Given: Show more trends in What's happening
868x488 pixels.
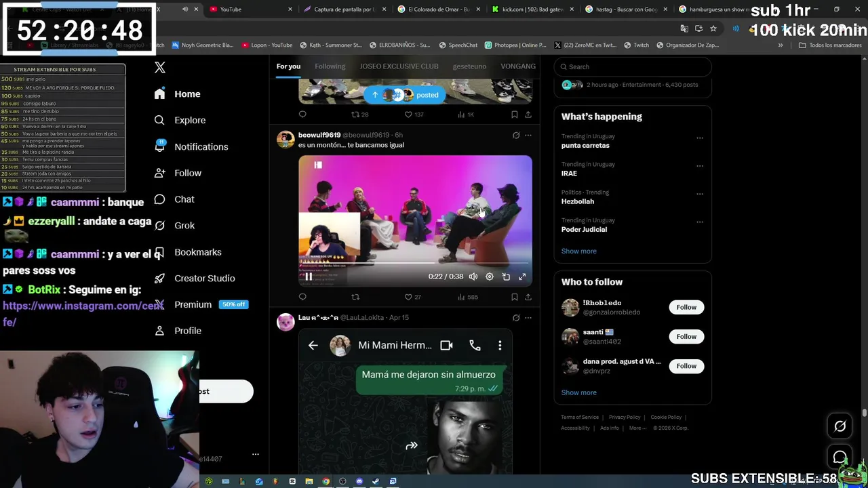Looking at the screenshot, I should click(x=578, y=251).
